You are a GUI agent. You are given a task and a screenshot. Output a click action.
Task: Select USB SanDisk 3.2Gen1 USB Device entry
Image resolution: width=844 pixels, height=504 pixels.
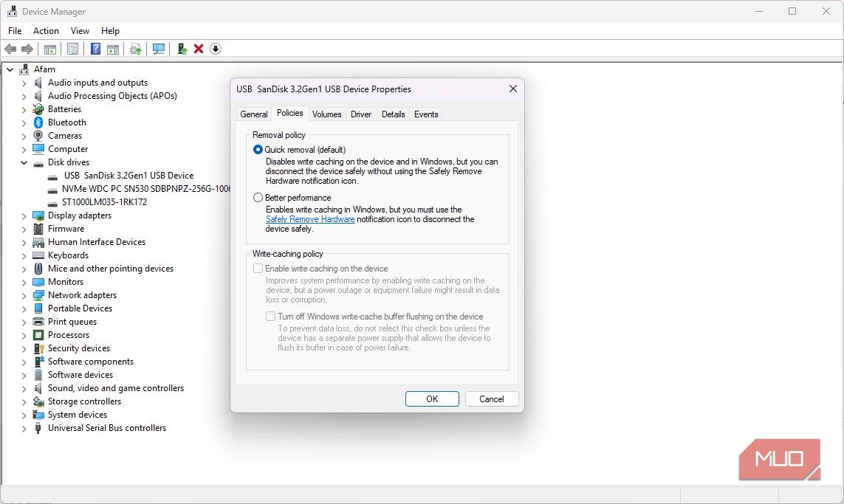coord(128,176)
